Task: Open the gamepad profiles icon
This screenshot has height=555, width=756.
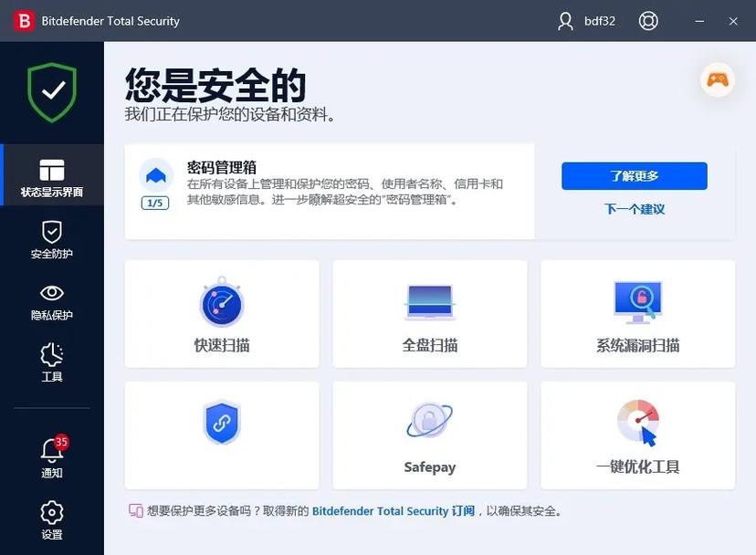Action: 718,80
